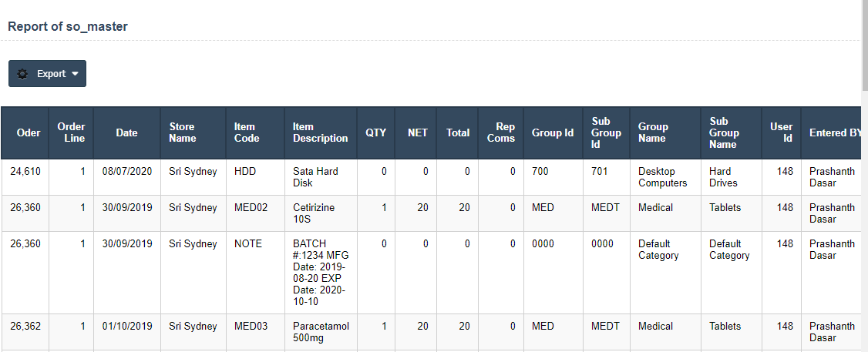Click the vertical scrollbar on the right

click(x=864, y=46)
